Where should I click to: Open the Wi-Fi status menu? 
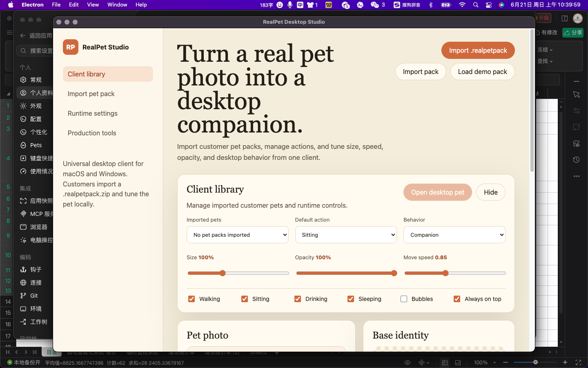click(x=462, y=5)
